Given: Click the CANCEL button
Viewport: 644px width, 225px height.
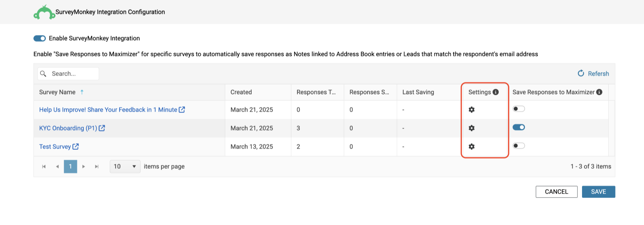Looking at the screenshot, I should [x=557, y=192].
